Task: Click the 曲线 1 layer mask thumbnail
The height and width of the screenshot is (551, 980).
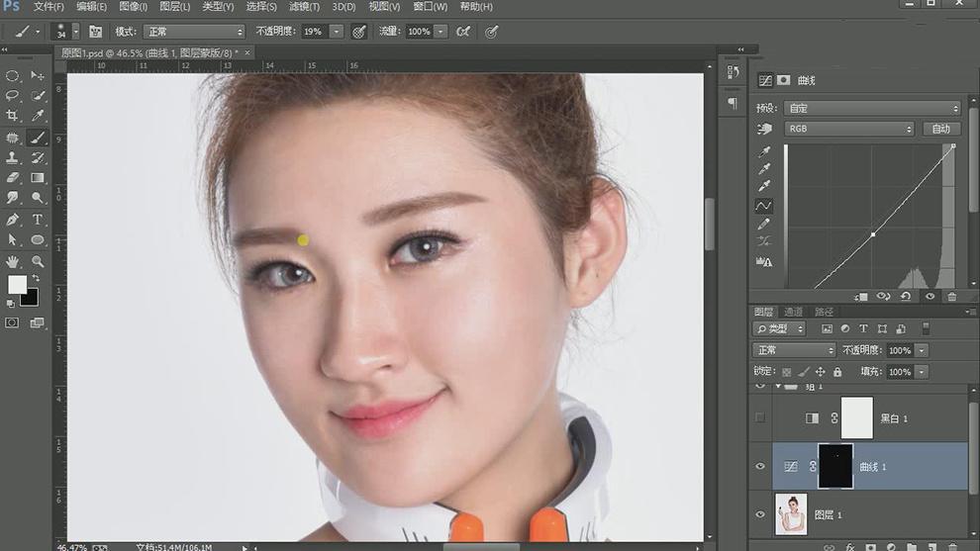Action: [835, 466]
